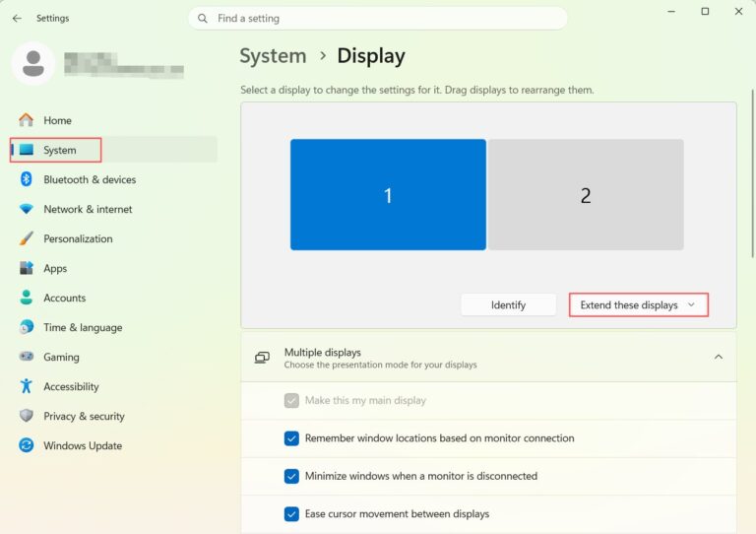Open Accounts settings page
Viewport: 756px width, 534px height.
[x=113, y=298]
